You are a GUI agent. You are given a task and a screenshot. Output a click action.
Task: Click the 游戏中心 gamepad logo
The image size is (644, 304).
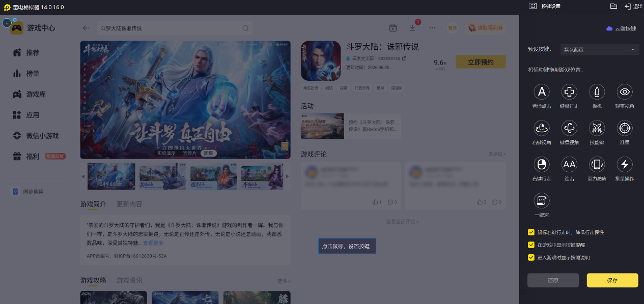pyautogui.click(x=17, y=28)
